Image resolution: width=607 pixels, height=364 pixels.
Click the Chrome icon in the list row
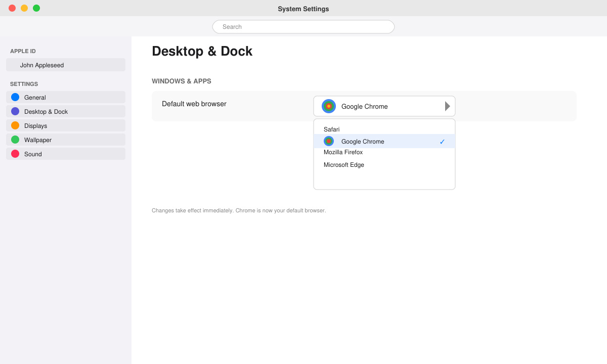(x=329, y=141)
